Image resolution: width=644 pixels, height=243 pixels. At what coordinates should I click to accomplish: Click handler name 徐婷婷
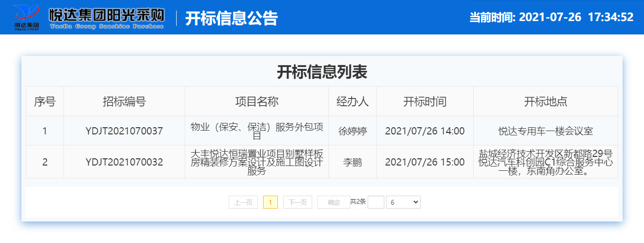pos(352,131)
